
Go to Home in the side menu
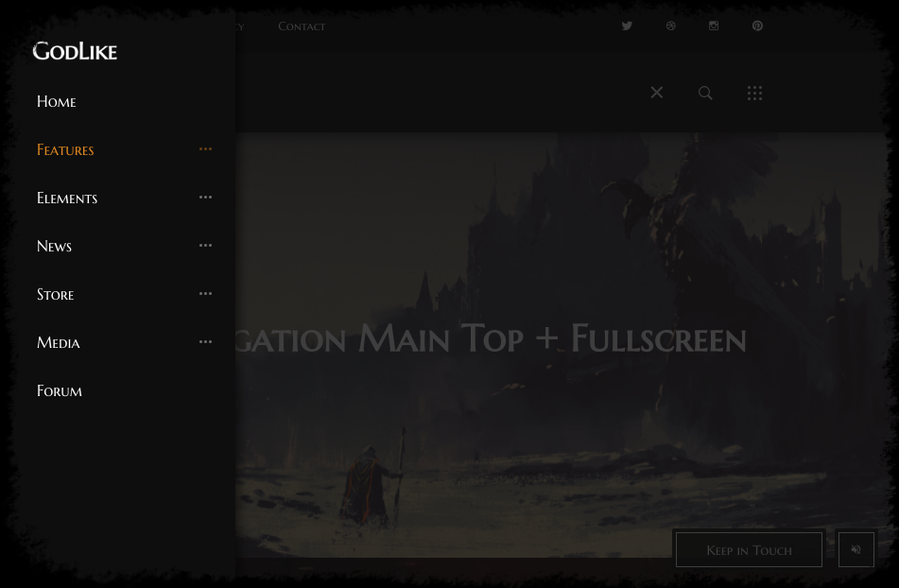tap(57, 102)
